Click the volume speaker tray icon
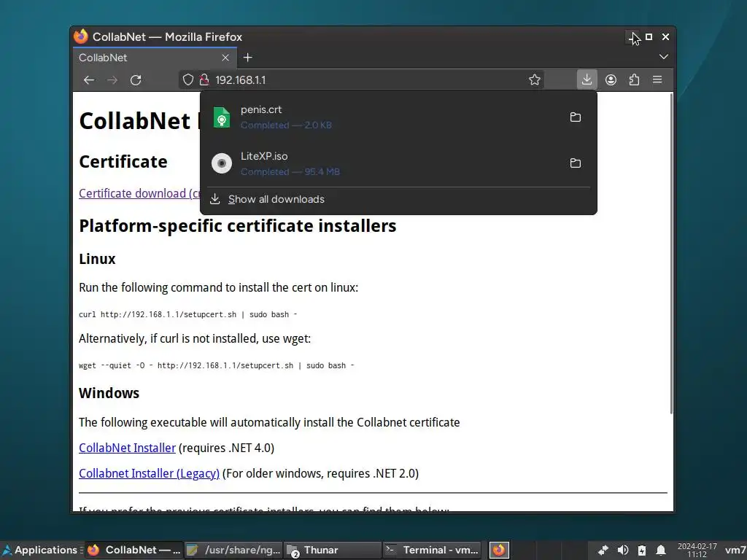Viewport: 747px width, 560px height. [623, 550]
